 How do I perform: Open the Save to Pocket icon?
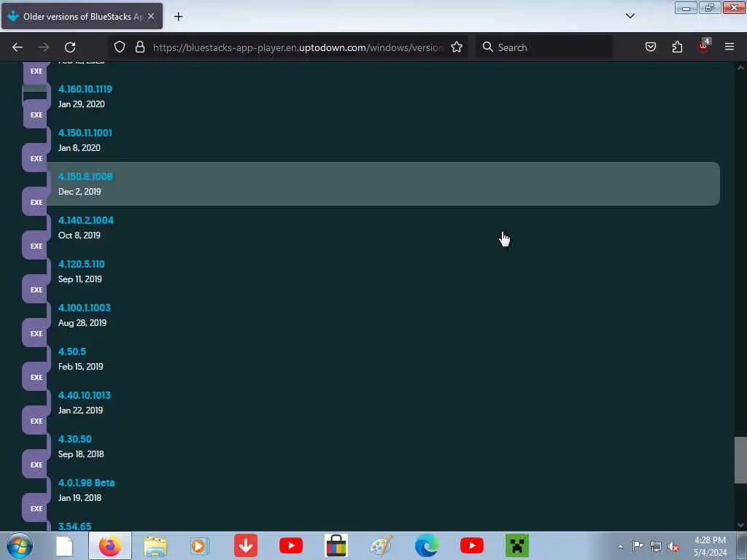click(x=650, y=47)
